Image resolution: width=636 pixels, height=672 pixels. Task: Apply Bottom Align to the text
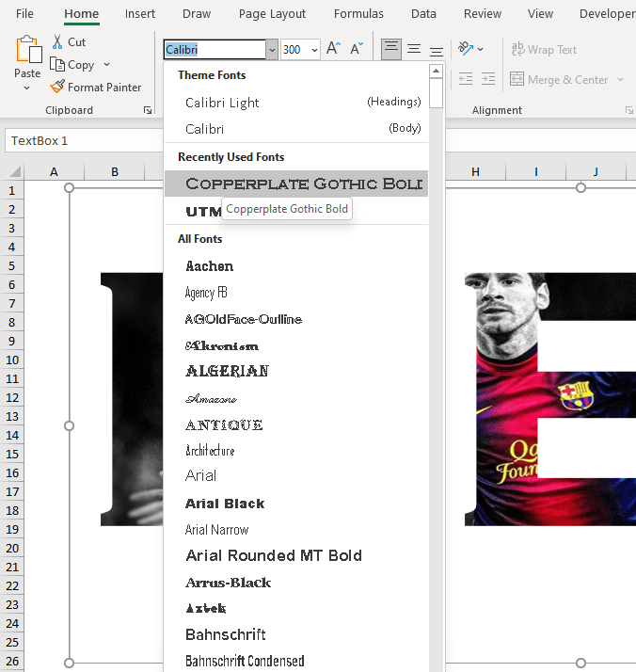(x=437, y=51)
